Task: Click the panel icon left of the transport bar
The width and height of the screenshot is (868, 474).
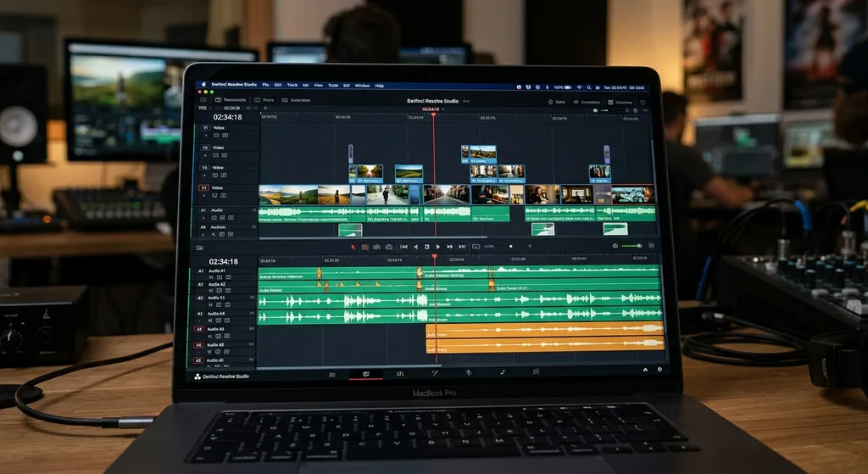Action: 199,248
